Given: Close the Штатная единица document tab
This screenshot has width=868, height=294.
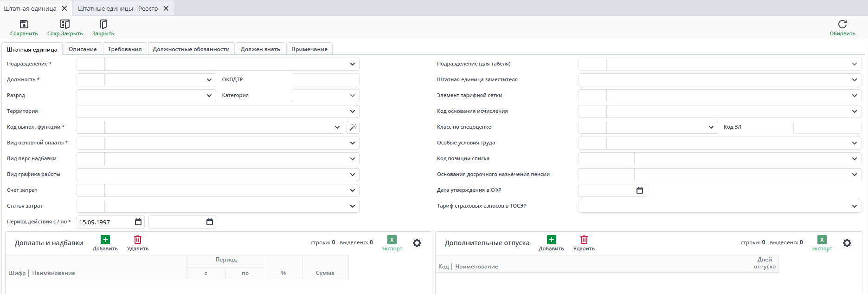Looking at the screenshot, I should pyautogui.click(x=64, y=8).
